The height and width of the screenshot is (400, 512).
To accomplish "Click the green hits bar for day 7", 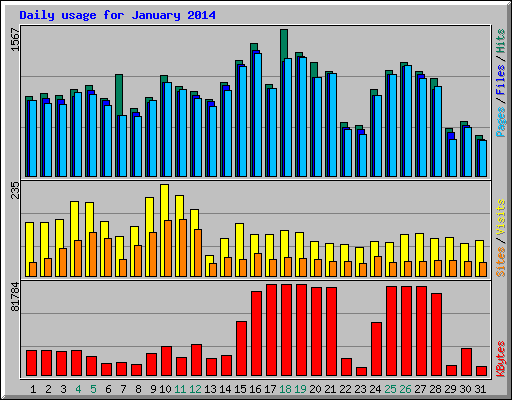I will (119, 95).
